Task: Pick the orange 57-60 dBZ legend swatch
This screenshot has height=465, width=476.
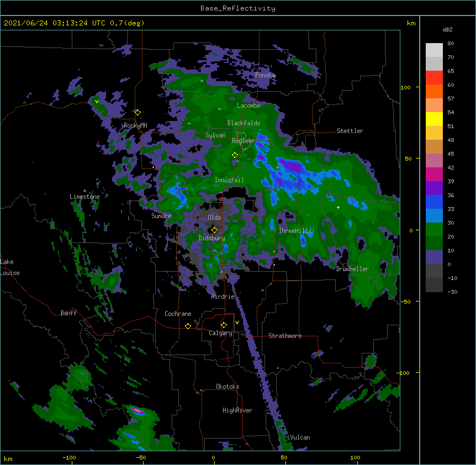Action: pyautogui.click(x=434, y=91)
